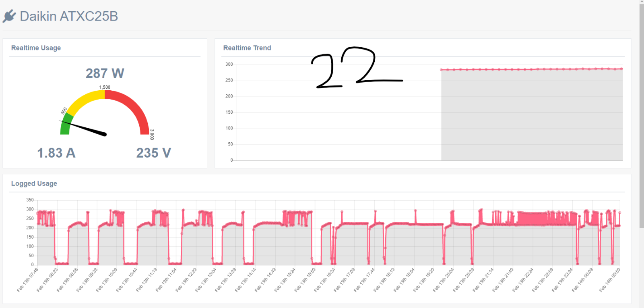Click the Daikin ATXC25B page title
This screenshot has width=644, height=308.
point(69,16)
